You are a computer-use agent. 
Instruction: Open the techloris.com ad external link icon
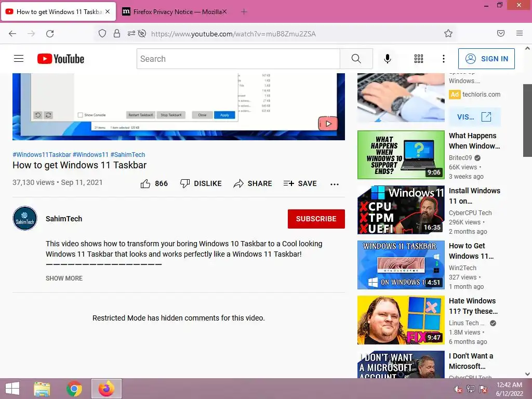[486, 117]
